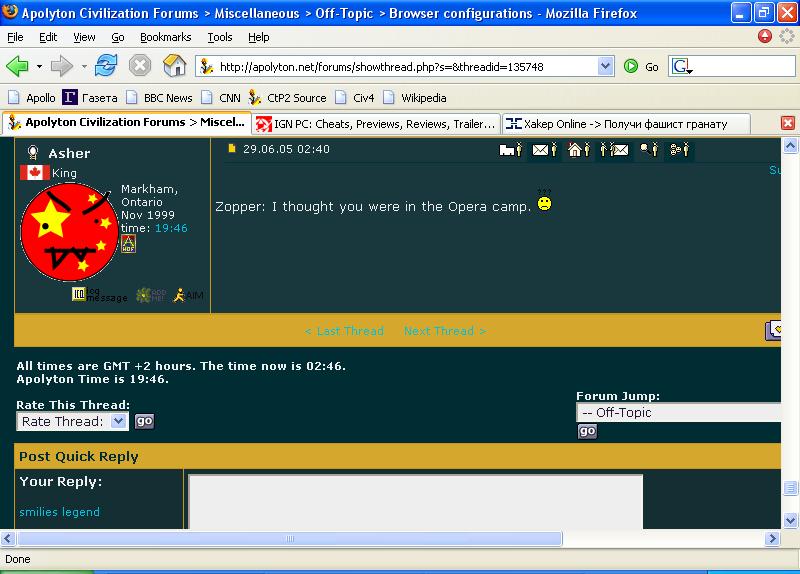
Task: Open the Forum Jump Off-Topic dropdown
Action: (680, 412)
